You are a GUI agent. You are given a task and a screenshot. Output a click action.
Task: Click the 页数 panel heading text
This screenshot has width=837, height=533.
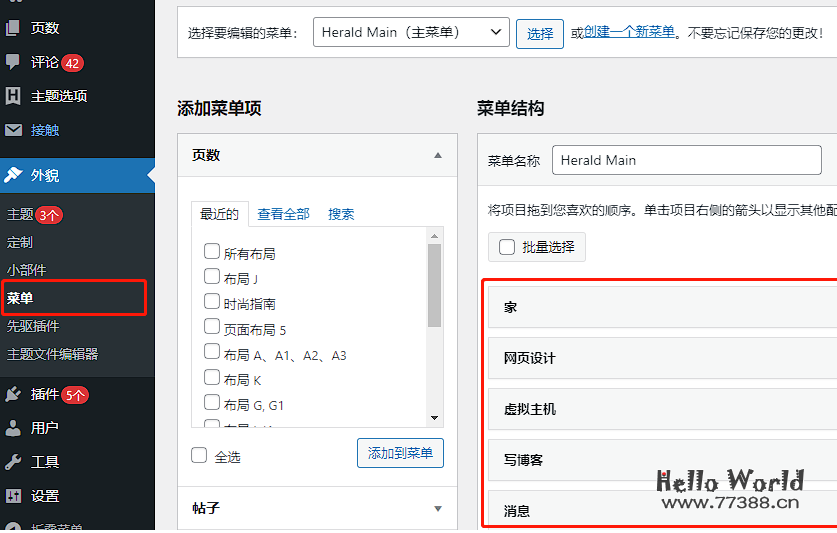(206, 155)
